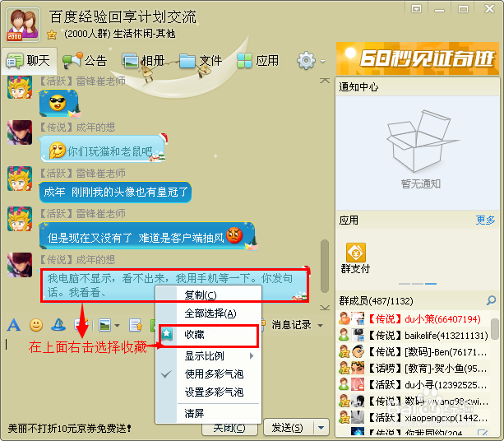The image size is (504, 441).
Task: Click 难道是客户端抽风 message bubble
Action: tap(148, 237)
